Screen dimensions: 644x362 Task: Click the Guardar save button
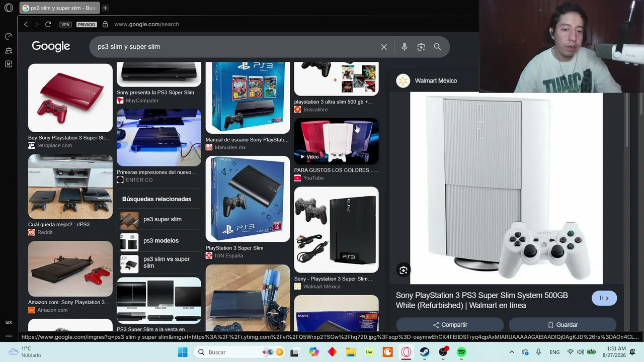click(562, 325)
